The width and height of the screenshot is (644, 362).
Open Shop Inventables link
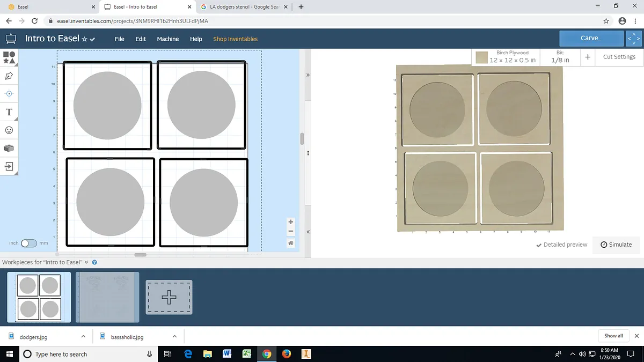click(x=235, y=39)
